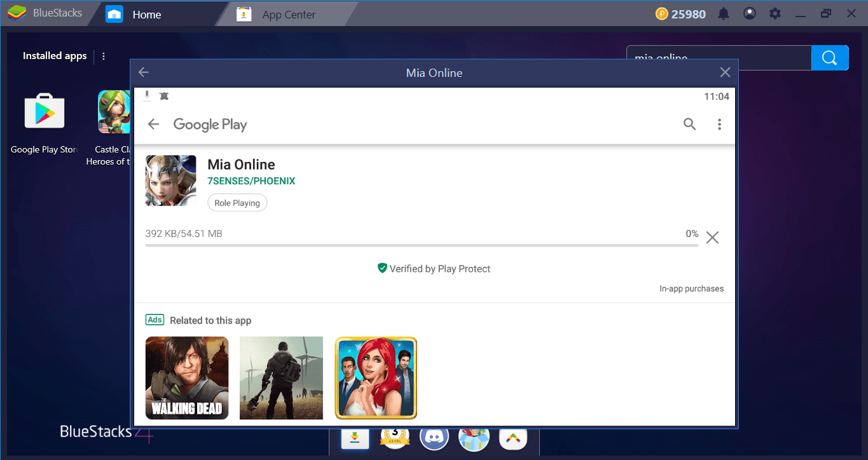This screenshot has height=460, width=868.
Task: Click the download progress bar
Action: [x=422, y=245]
